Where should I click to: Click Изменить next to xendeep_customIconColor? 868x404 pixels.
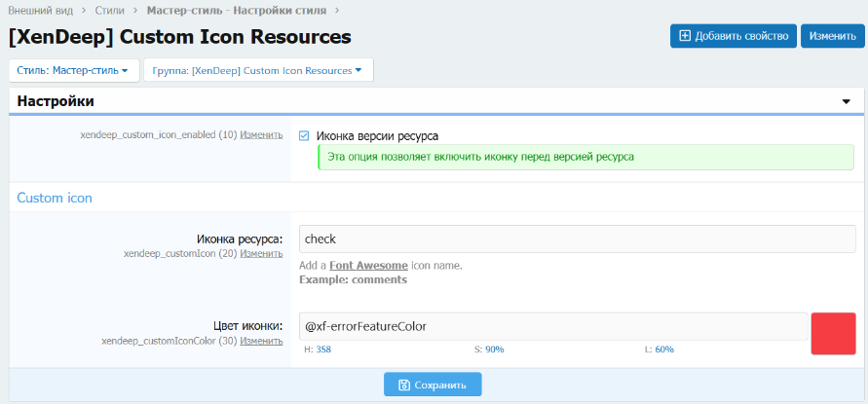tap(261, 342)
